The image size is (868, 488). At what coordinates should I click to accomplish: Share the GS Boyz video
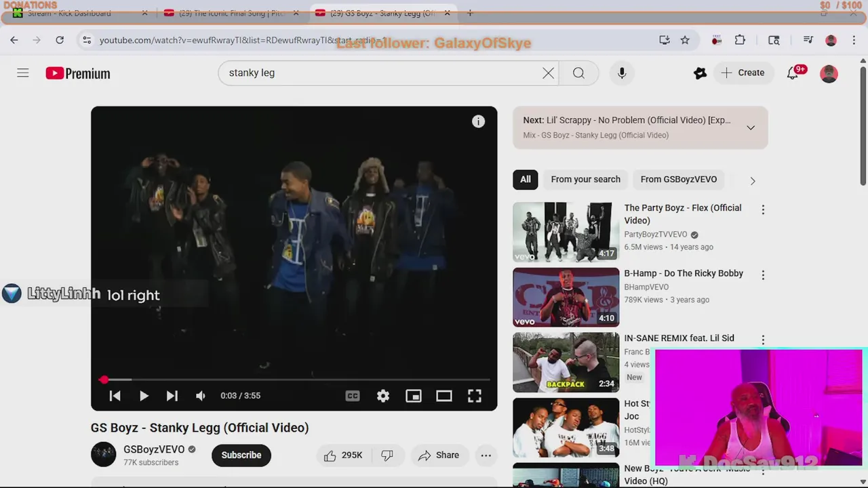coord(439,455)
